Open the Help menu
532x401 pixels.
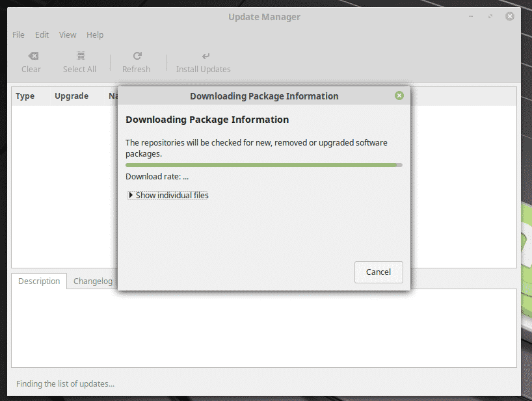95,35
